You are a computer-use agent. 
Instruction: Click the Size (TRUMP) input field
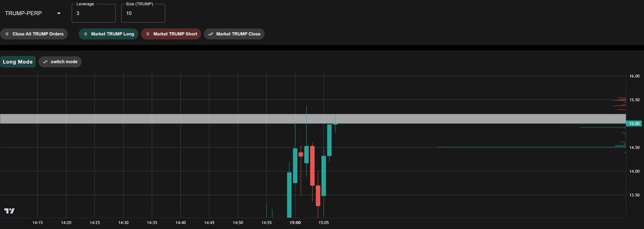[143, 13]
